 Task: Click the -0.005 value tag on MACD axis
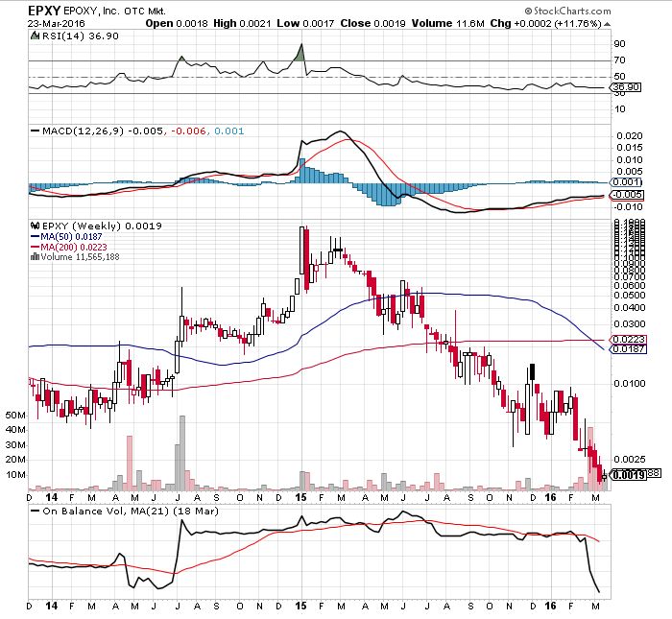pos(627,195)
